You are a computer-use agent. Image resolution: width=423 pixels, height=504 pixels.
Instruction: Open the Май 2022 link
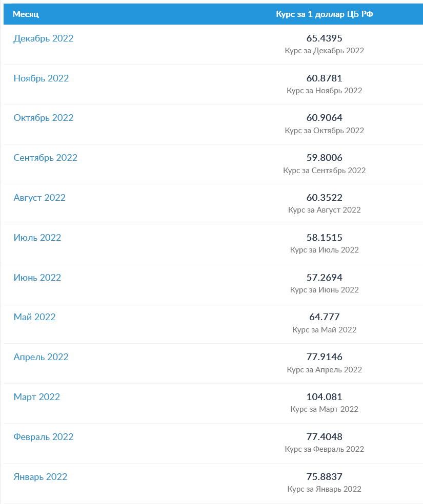[35, 317]
